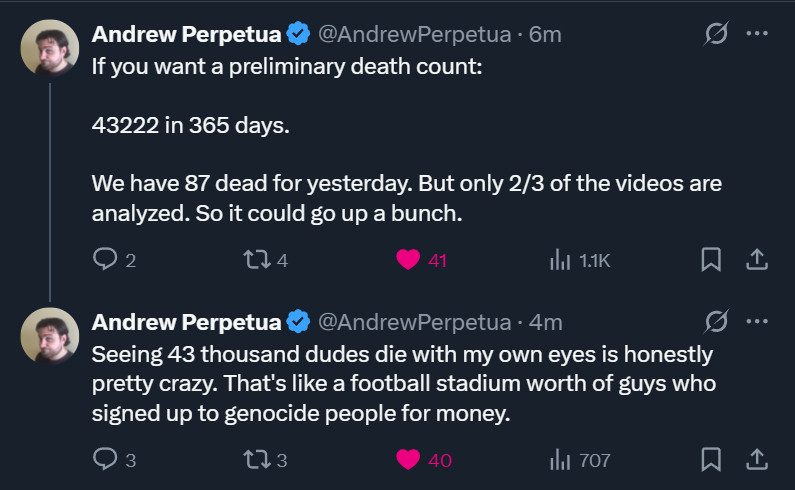Bookmark the second tweet
Screen dimensions: 795x490
711,460
